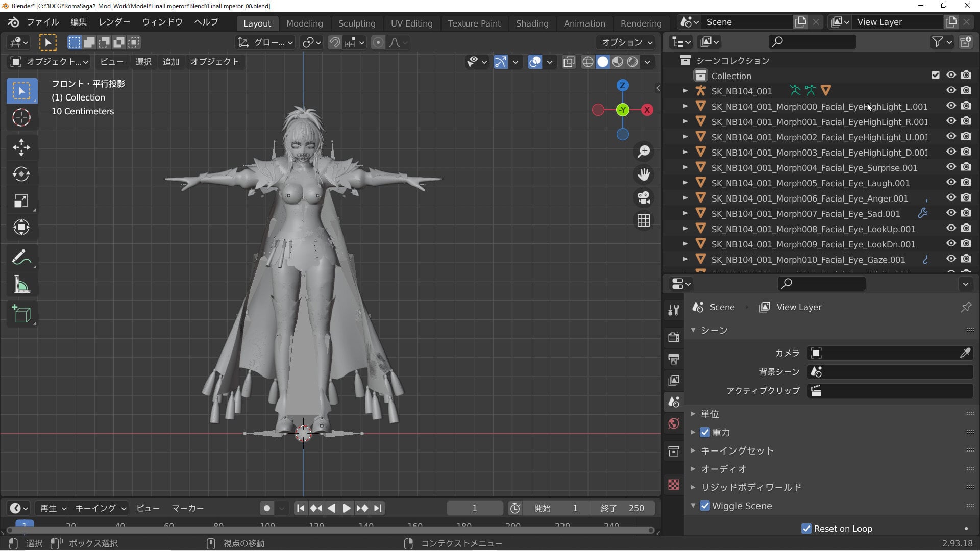Select the Scale tool
The height and width of the screenshot is (551, 980).
(21, 201)
